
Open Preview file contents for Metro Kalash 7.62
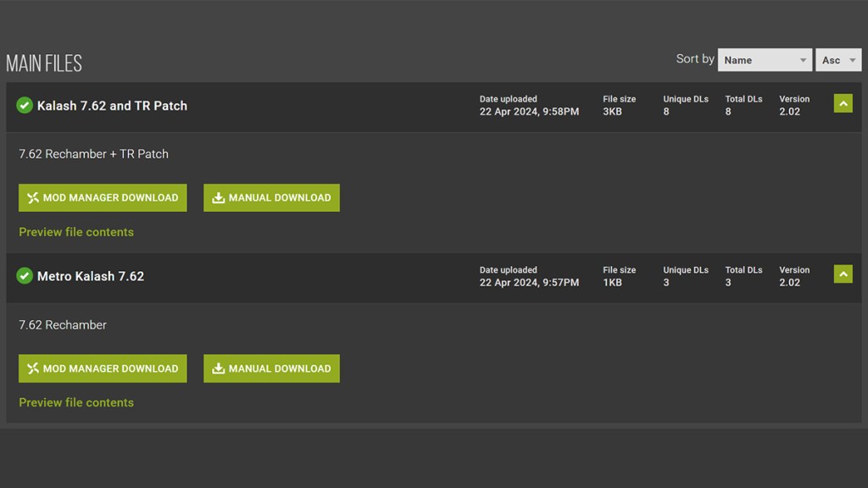(x=76, y=402)
